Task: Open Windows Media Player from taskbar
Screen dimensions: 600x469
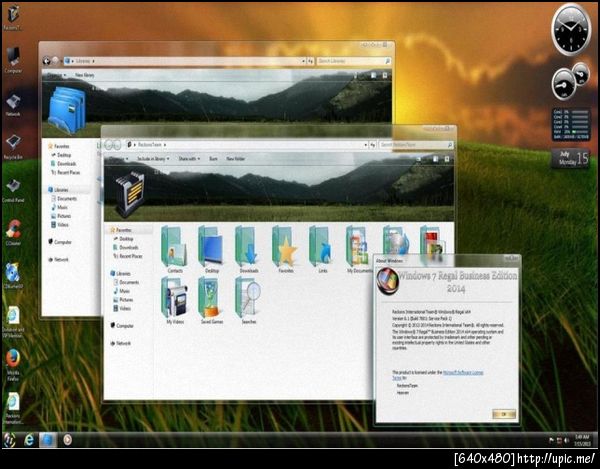Action: point(67,440)
